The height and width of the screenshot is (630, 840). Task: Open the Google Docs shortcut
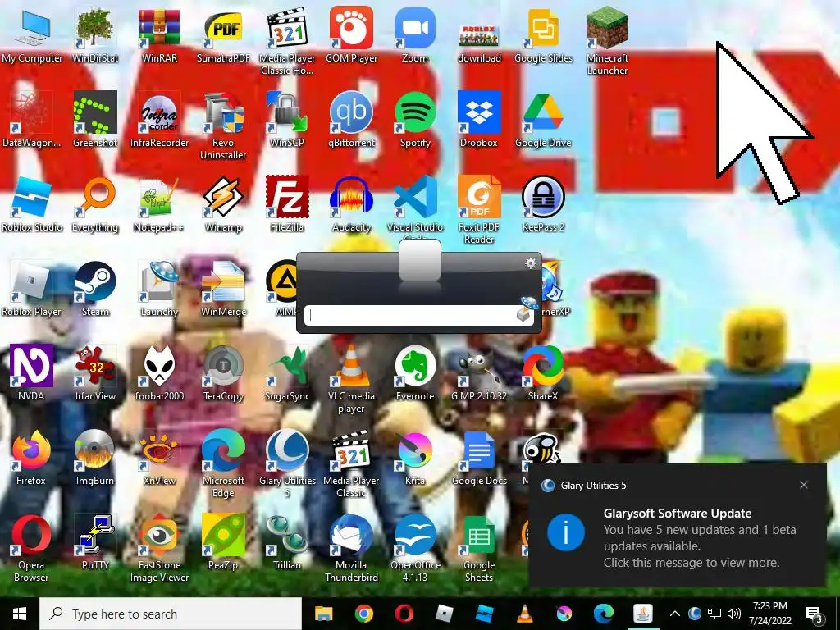point(479,458)
